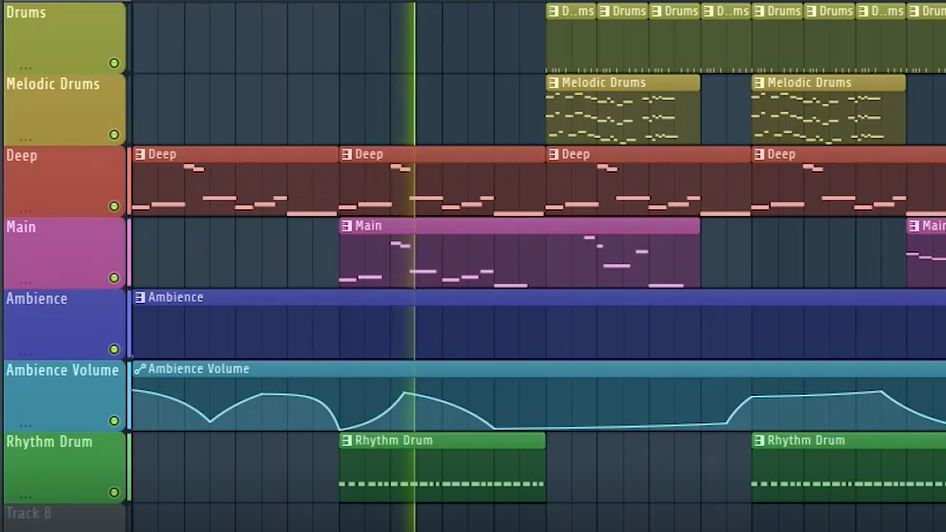Screen dimensions: 946x532
Task: Open the Main track's three-dots options
Action: coord(25,280)
